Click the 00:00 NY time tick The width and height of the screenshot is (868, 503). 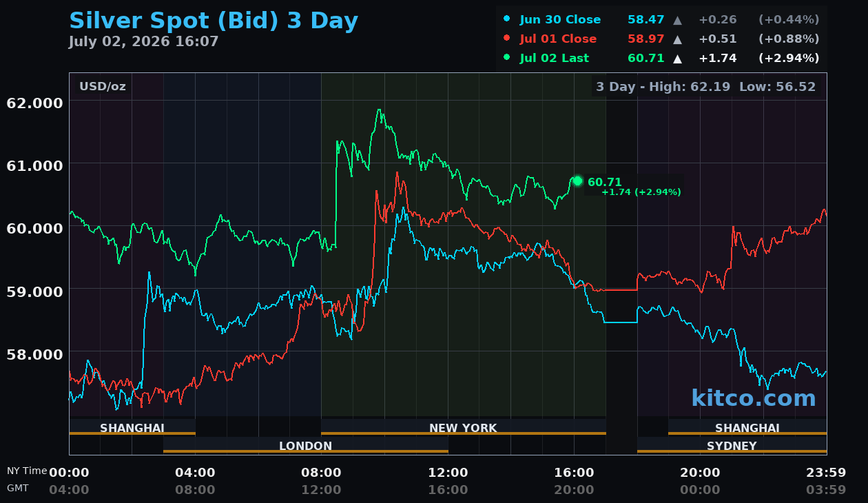coord(69,473)
